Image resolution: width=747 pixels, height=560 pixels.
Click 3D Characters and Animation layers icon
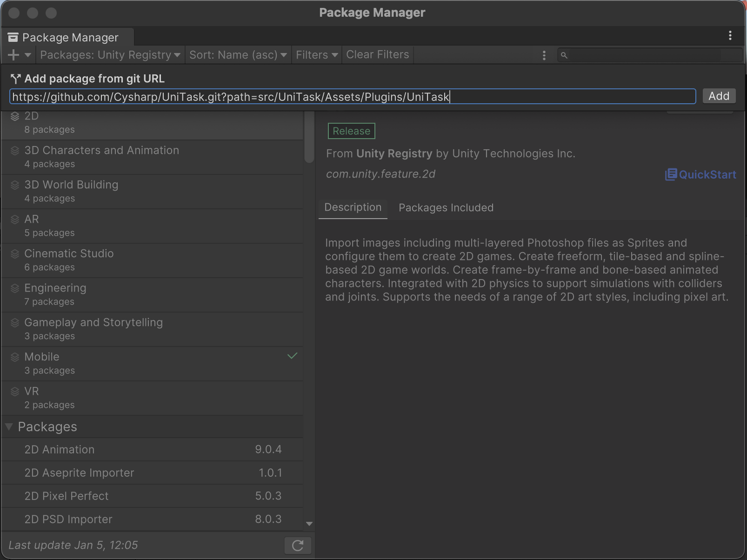click(x=15, y=151)
